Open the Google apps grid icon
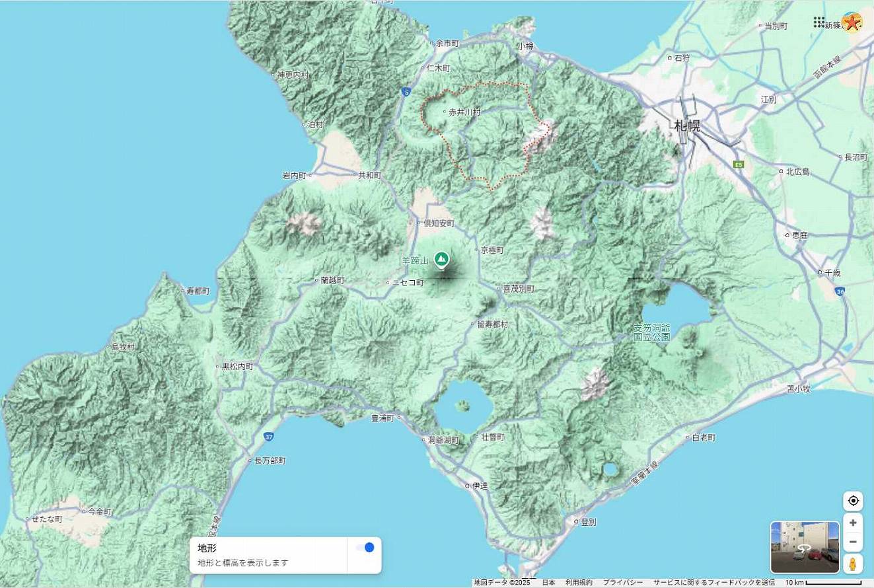The image size is (874, 588). pos(819,22)
